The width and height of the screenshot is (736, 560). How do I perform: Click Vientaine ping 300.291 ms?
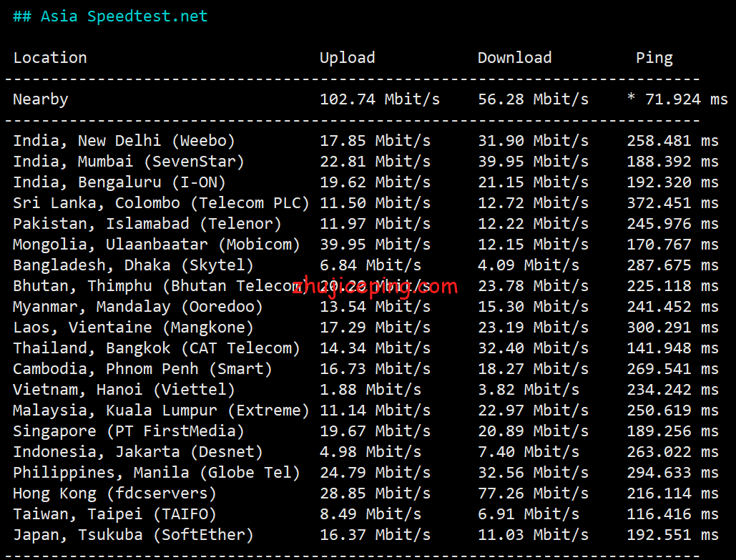(x=672, y=327)
